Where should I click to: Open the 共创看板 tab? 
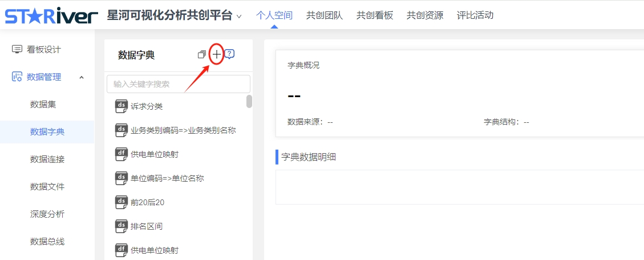coord(375,15)
